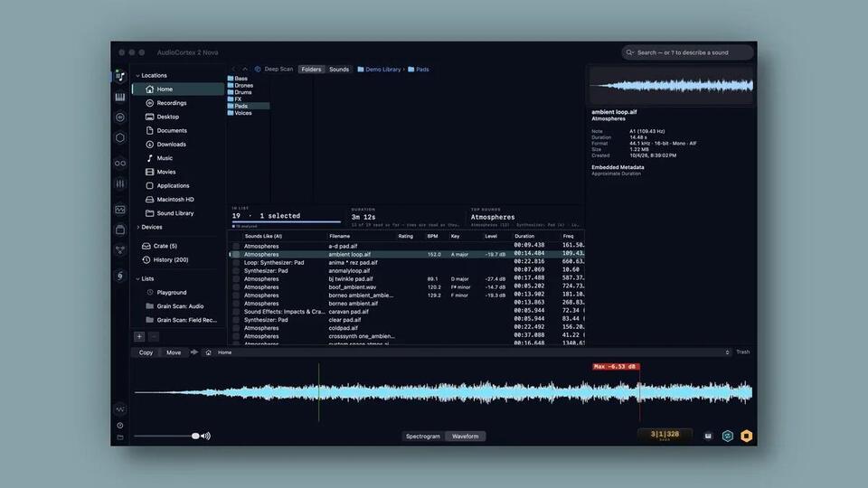This screenshot has width=868, height=488.
Task: Sort by Filename column header
Action: (339, 236)
